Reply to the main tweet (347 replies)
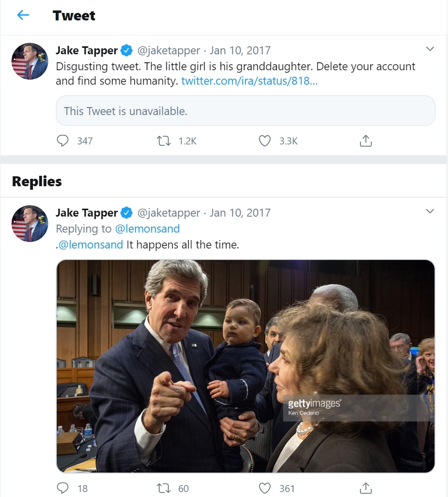Image resolution: width=448 pixels, height=497 pixels. (x=62, y=141)
